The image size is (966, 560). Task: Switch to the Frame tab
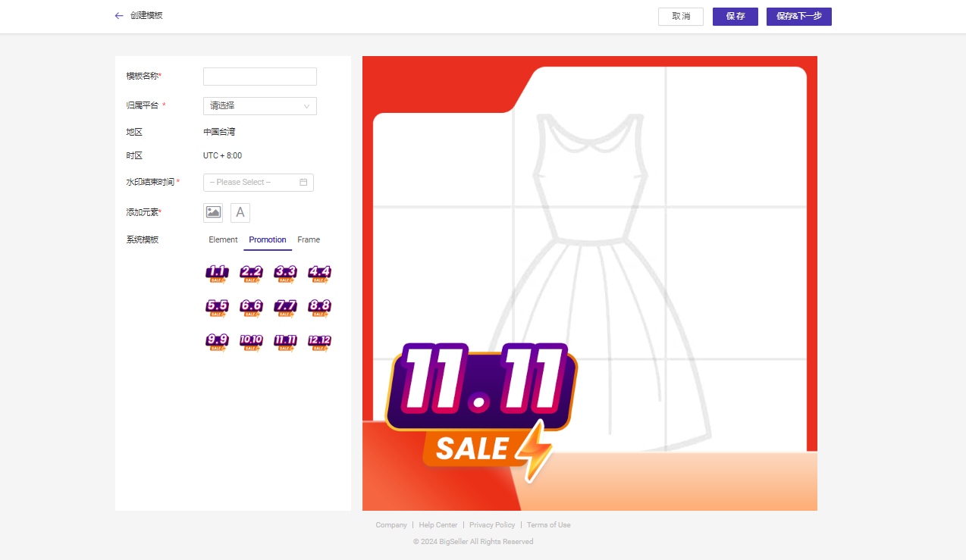[309, 240]
